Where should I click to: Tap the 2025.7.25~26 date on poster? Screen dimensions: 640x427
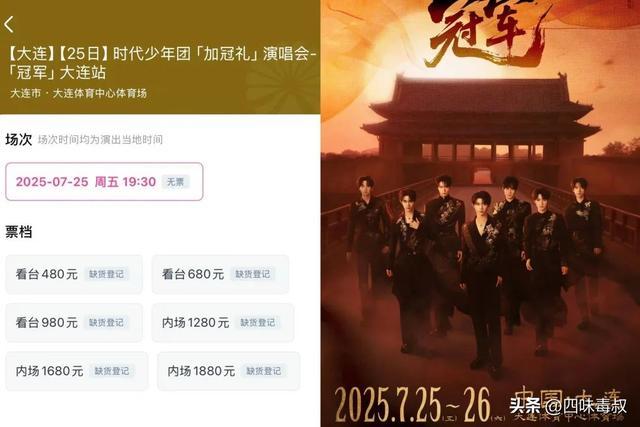pos(412,404)
